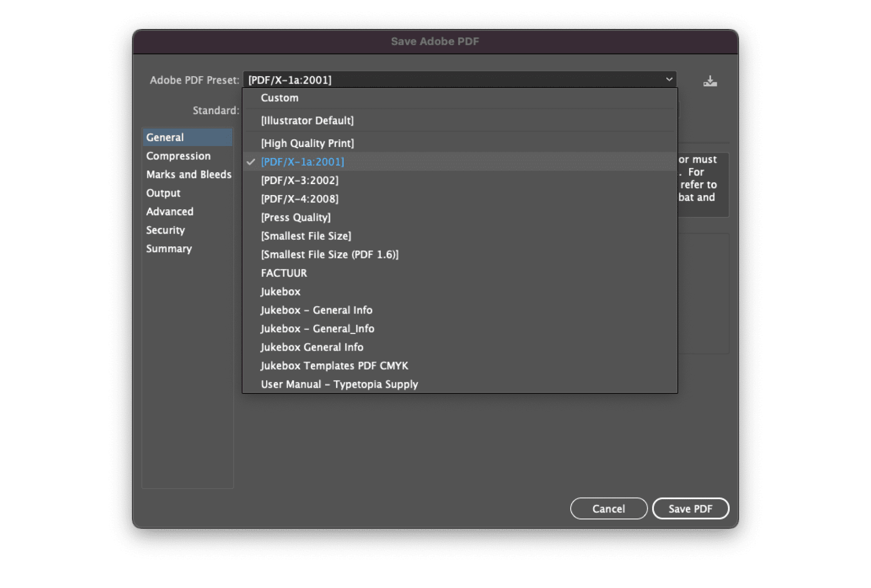Open the Advanced settings section
This screenshot has height=588, width=871.
click(x=188, y=212)
